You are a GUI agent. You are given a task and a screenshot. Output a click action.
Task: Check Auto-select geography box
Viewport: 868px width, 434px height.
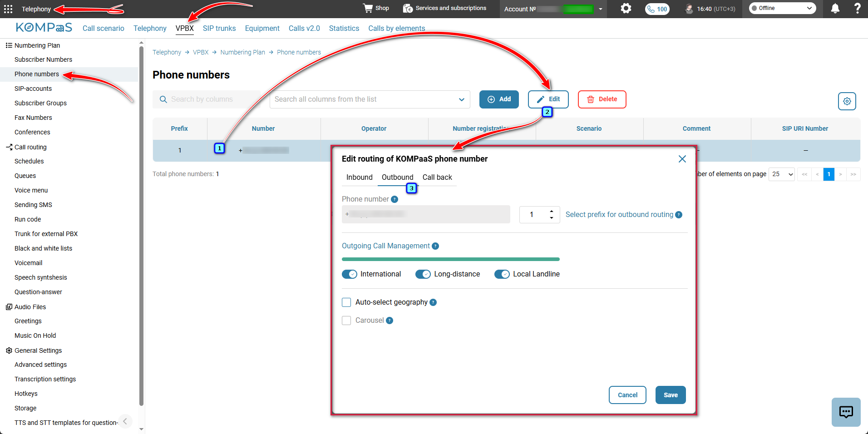point(346,302)
